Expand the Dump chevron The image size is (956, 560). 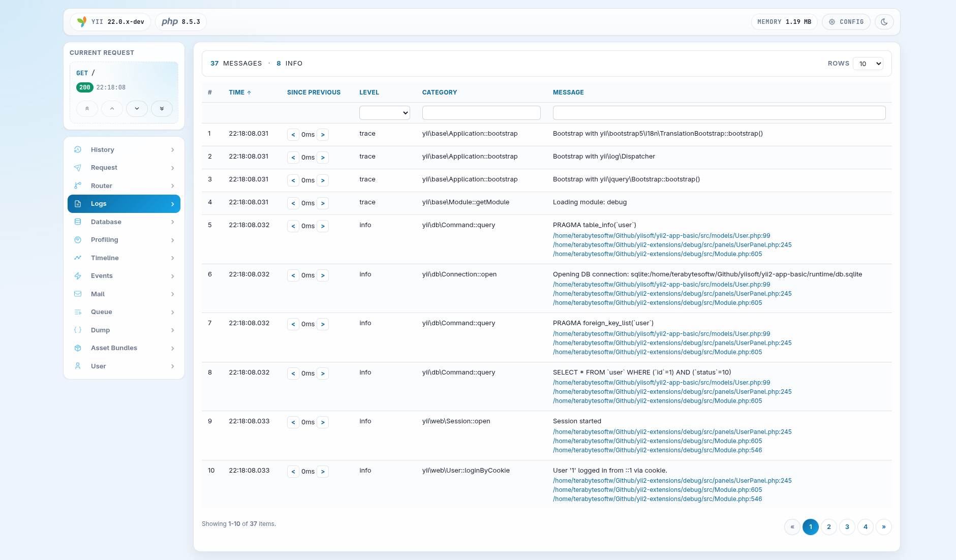click(x=173, y=330)
